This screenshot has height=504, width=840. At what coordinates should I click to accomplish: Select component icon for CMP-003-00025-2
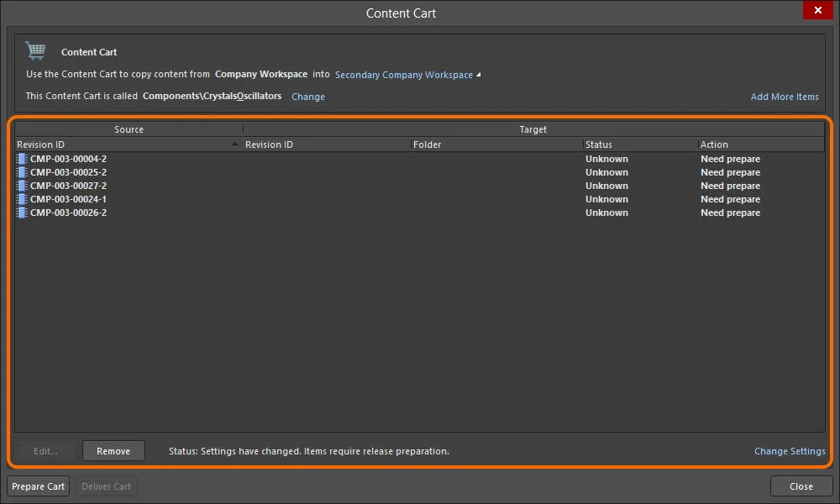tap(22, 172)
